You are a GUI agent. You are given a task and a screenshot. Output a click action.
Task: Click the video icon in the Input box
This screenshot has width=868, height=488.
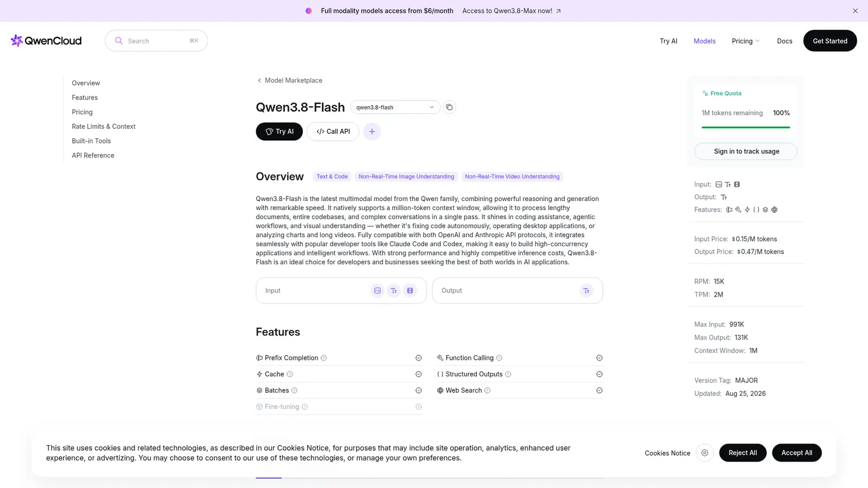(410, 291)
